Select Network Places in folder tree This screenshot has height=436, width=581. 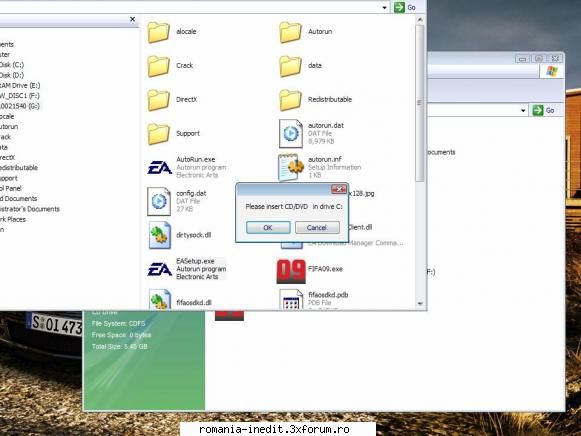point(13,219)
